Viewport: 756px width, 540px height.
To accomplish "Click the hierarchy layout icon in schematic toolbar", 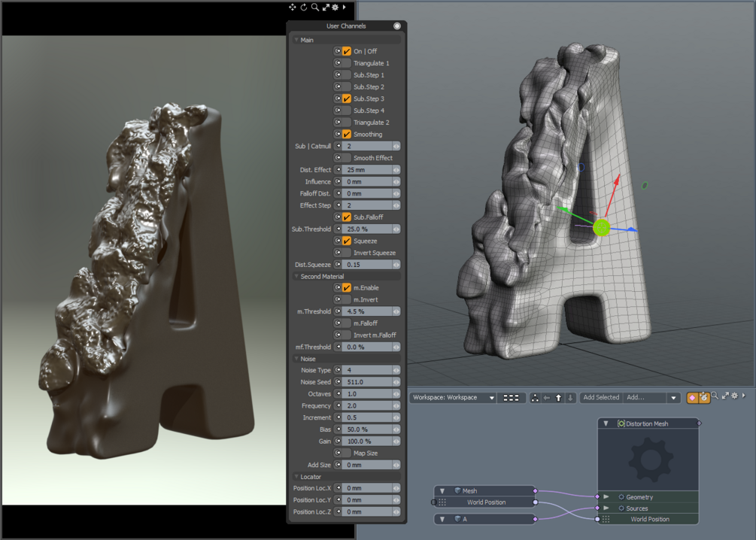I will pos(536,397).
